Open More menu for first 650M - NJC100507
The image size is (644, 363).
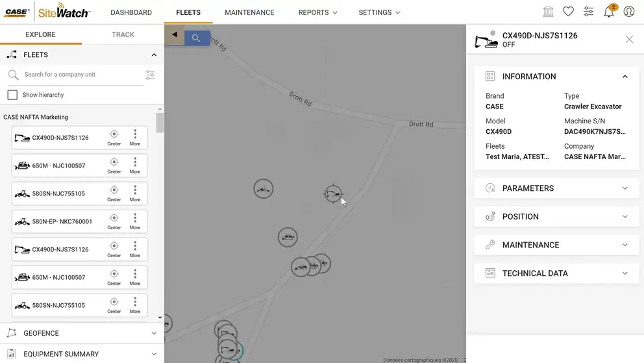tap(135, 166)
